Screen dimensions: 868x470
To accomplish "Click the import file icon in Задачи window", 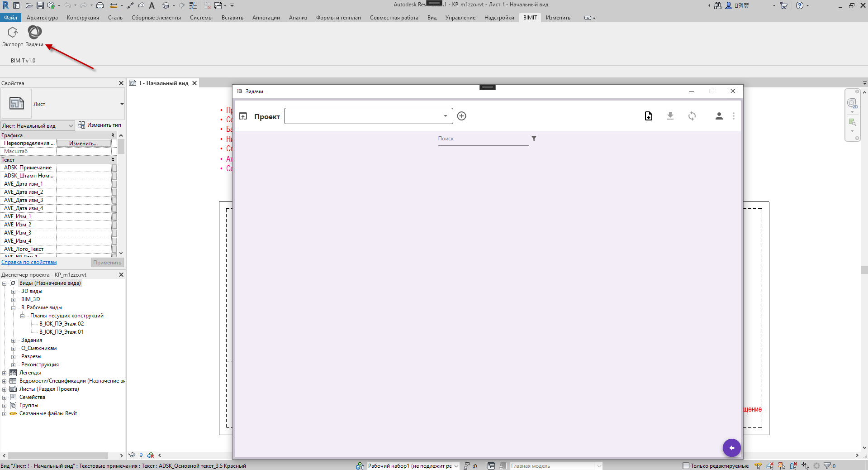I will [648, 116].
